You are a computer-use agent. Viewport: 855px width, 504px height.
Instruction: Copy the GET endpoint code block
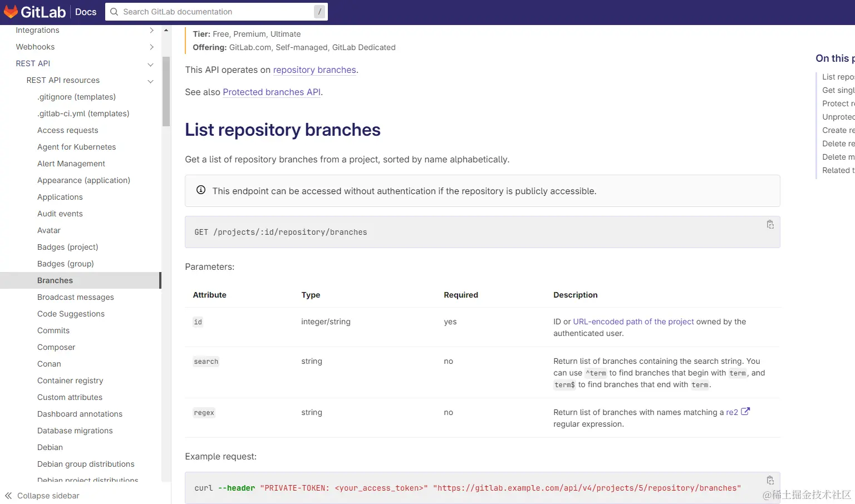pyautogui.click(x=770, y=224)
